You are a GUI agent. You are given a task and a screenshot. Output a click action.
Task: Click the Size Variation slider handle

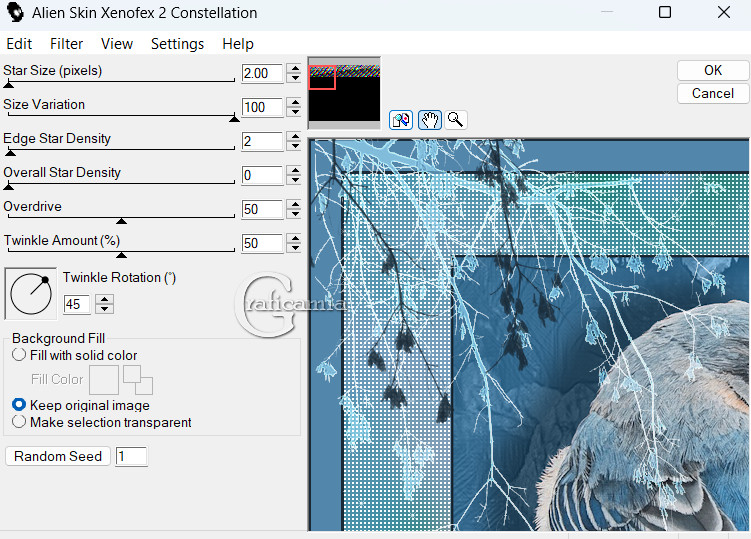tap(234, 118)
